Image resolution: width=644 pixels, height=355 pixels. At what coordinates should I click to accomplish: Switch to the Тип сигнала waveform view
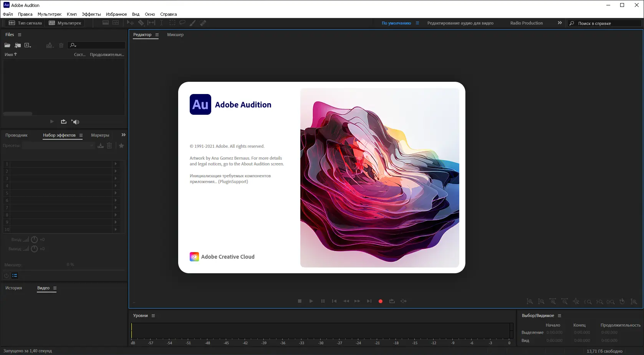pyautogui.click(x=25, y=23)
